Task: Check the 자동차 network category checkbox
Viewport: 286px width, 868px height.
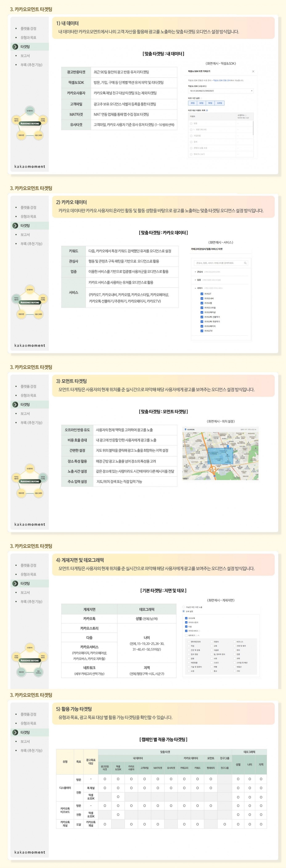Action: (212, 642)
